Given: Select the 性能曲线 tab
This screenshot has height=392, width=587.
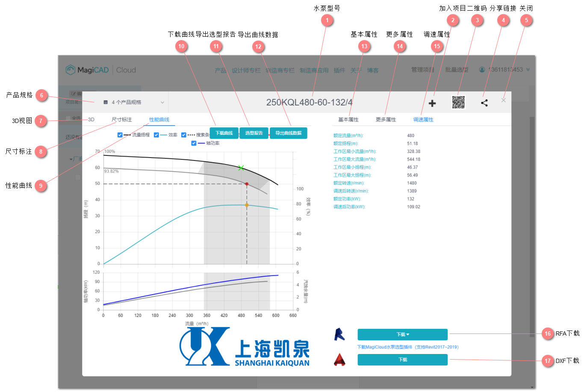Looking at the screenshot, I should tap(159, 120).
